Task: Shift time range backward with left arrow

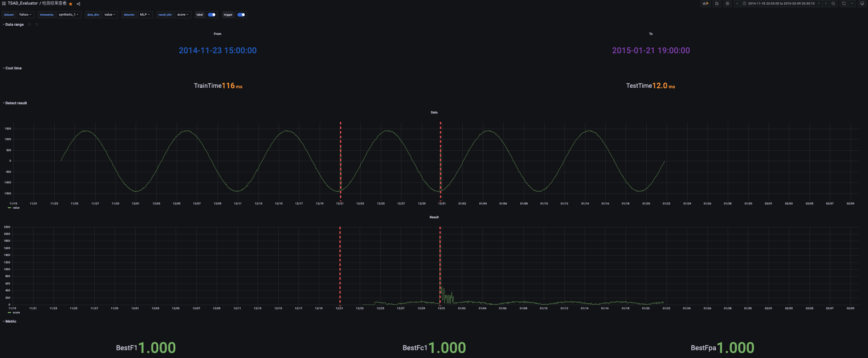Action: point(737,3)
